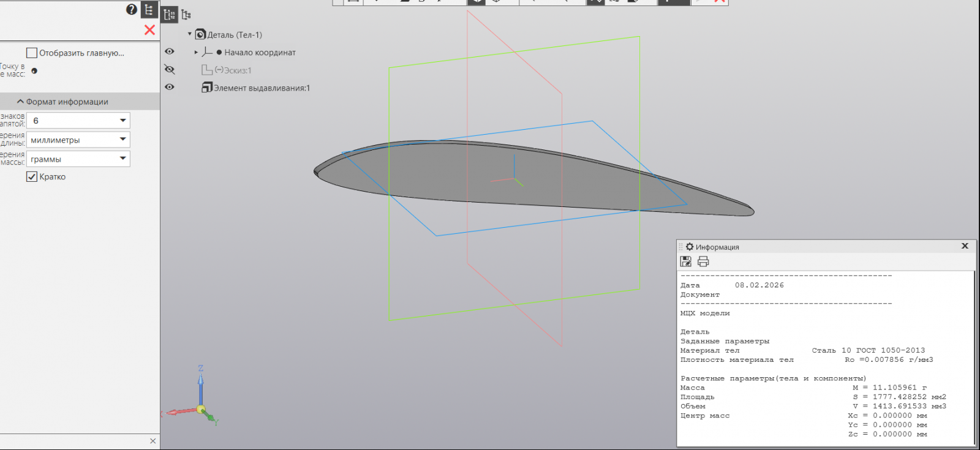
Task: Click the help question mark icon
Action: coord(131,9)
